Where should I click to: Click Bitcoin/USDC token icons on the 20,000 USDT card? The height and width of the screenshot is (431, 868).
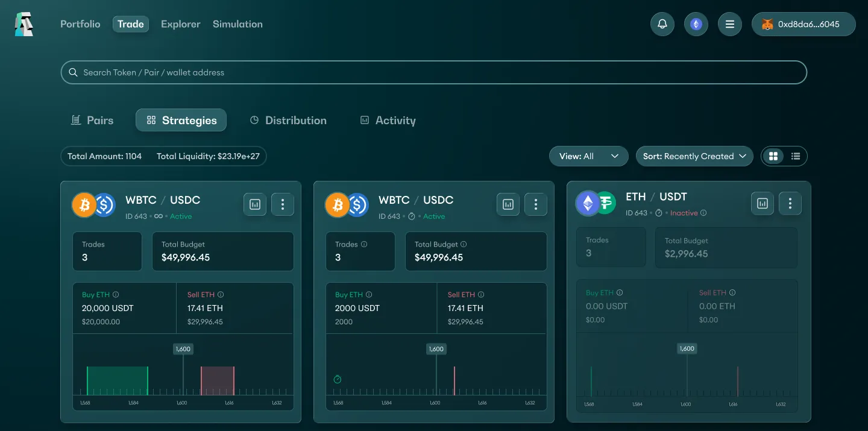93,205
